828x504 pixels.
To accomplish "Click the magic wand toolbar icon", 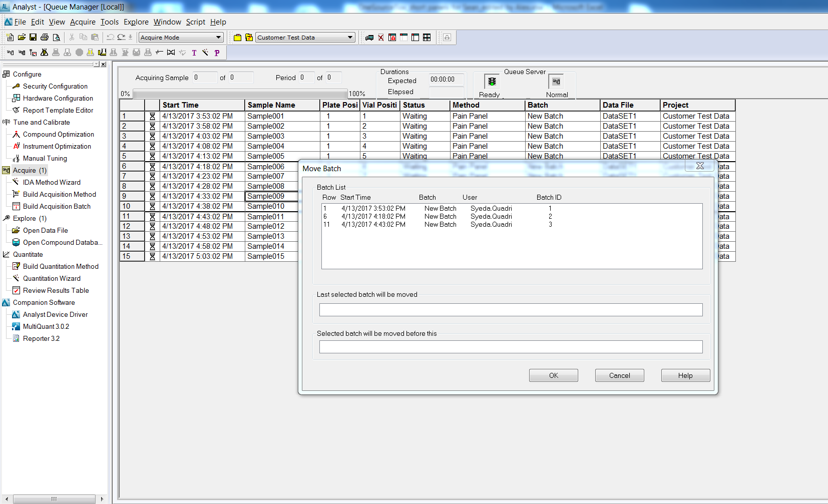I will [205, 53].
